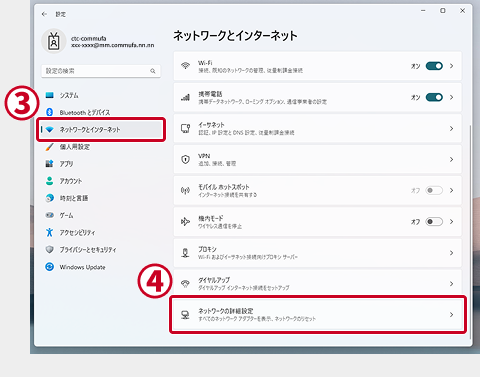Click the search magnifier icon

point(153,71)
